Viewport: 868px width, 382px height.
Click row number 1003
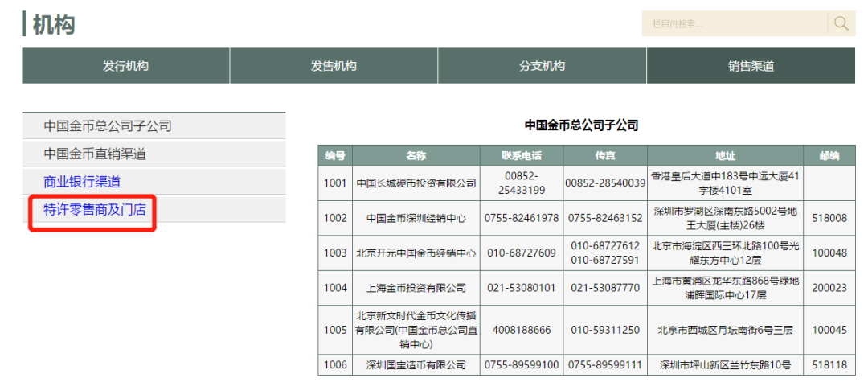335,253
